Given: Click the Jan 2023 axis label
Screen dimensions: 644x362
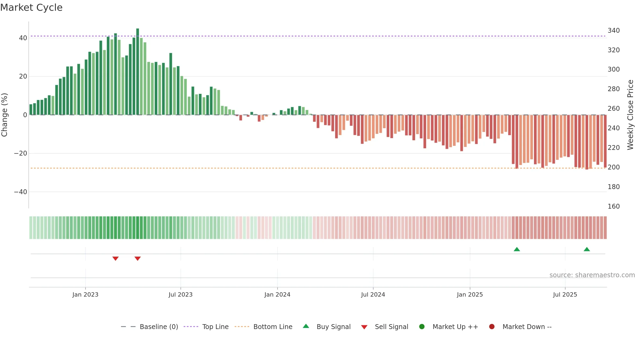Looking at the screenshot, I should tap(85, 294).
